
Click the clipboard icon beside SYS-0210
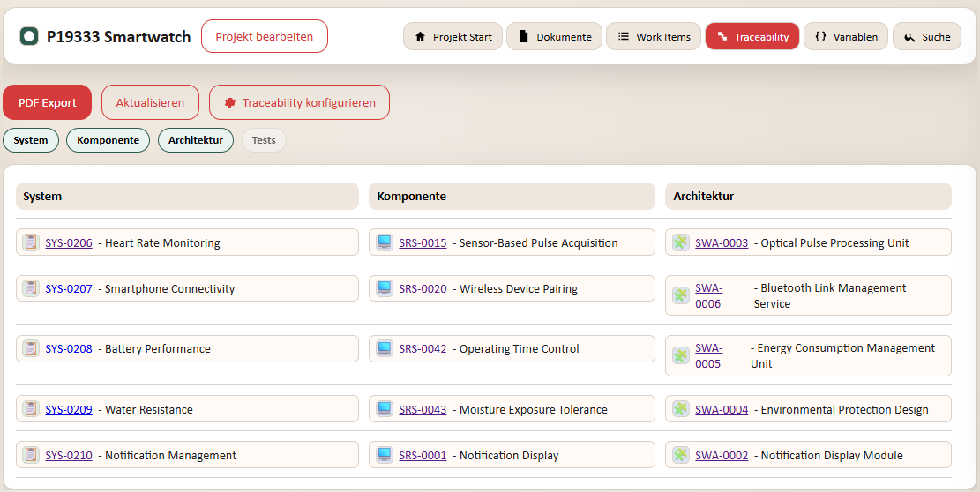[31, 455]
